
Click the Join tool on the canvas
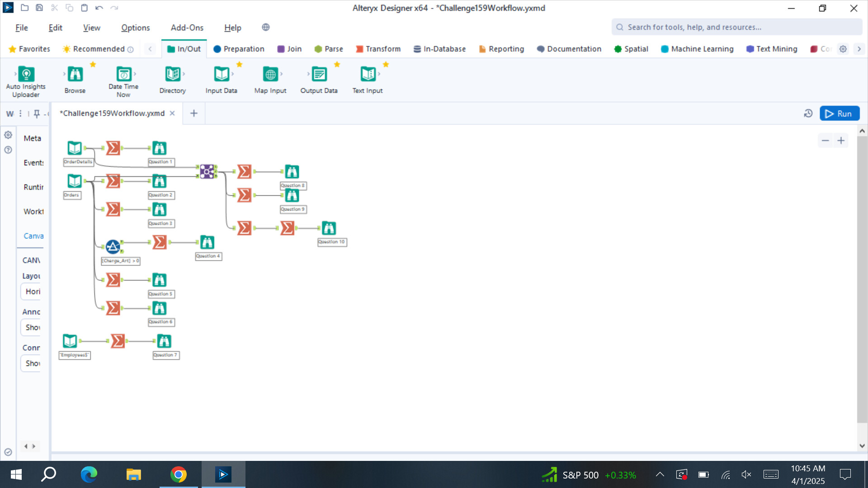[x=208, y=171]
